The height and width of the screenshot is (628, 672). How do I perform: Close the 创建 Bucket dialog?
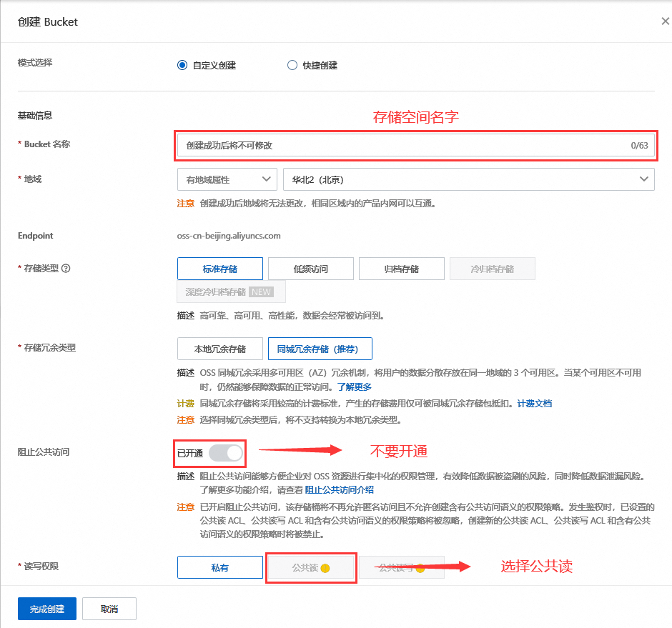[665, 21]
